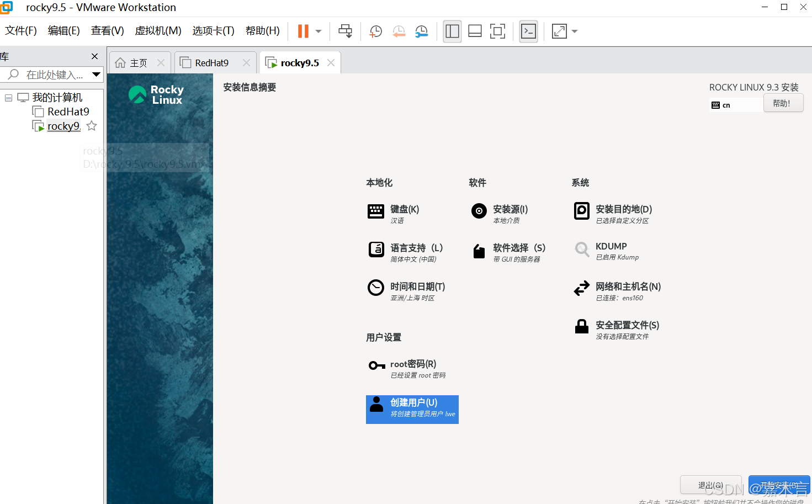
Task: Open the power options dropdown arrow
Action: coord(319,31)
